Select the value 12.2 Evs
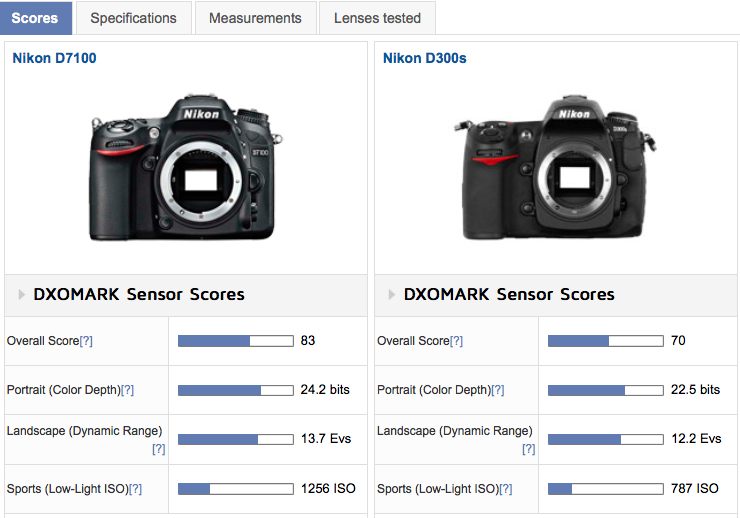Screen dimensions: 740x518 click(x=697, y=439)
